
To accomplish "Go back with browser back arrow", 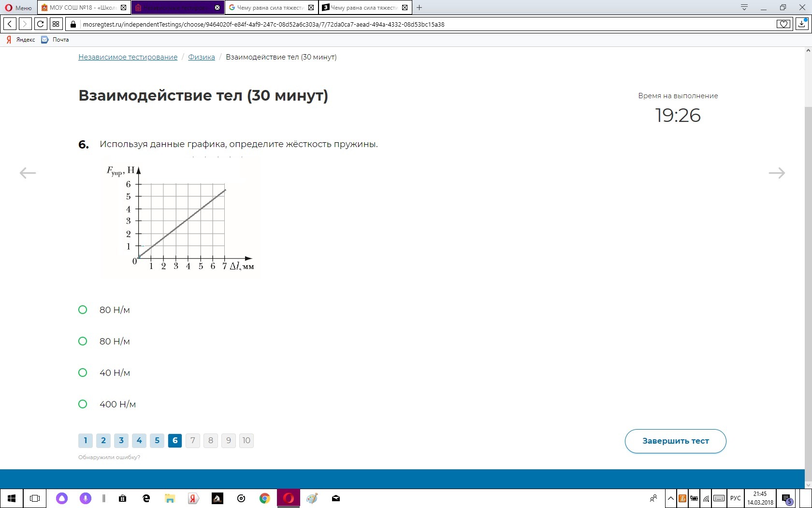I will point(10,24).
